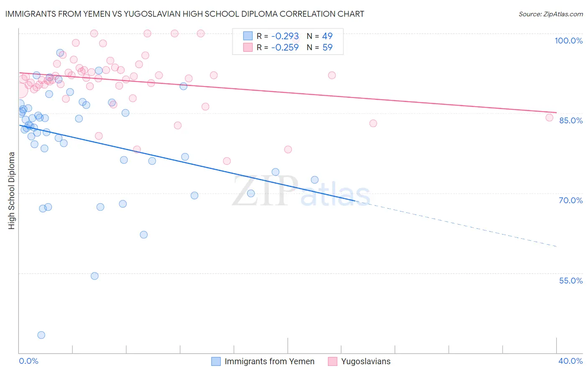This screenshot has height=373, width=588.
Task: Click the blue swatch beside Immigrants from Yemen
Action: (216, 361)
